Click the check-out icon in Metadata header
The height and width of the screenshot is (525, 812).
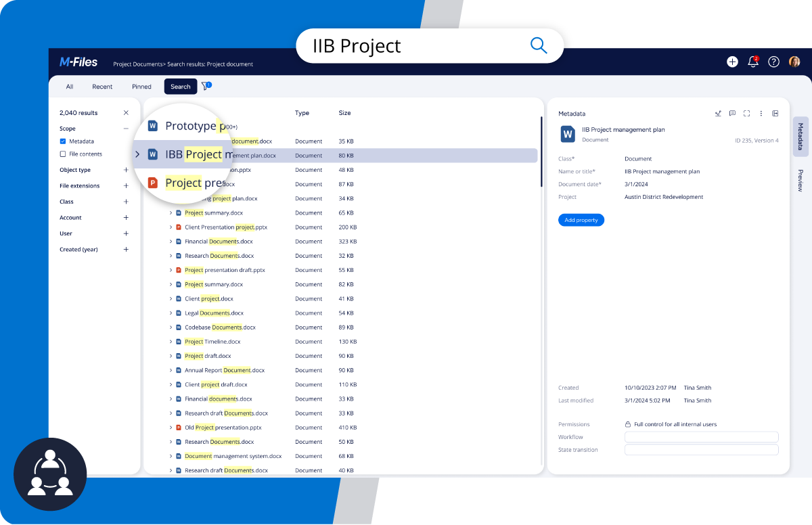pos(718,114)
